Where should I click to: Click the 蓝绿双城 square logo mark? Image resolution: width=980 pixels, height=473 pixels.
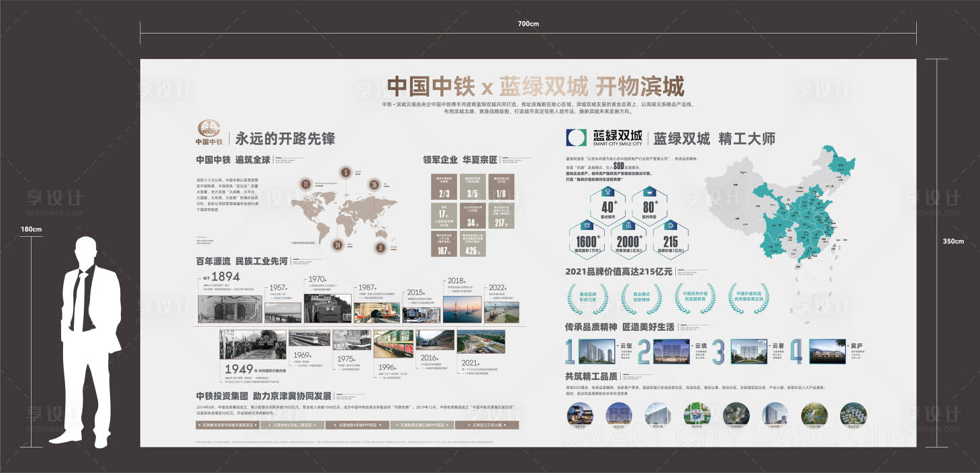click(575, 138)
